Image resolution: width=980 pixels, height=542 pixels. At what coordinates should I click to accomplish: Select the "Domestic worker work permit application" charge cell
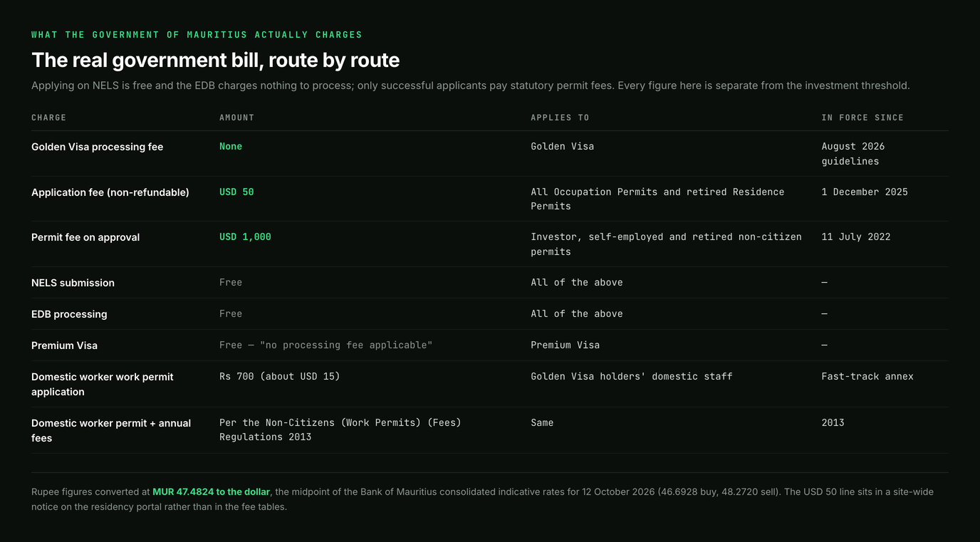[103, 385]
